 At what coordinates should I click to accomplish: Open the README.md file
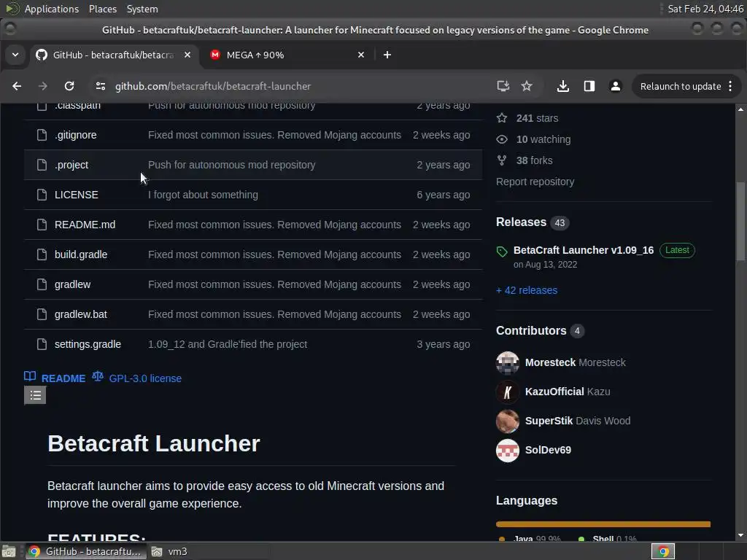point(85,225)
